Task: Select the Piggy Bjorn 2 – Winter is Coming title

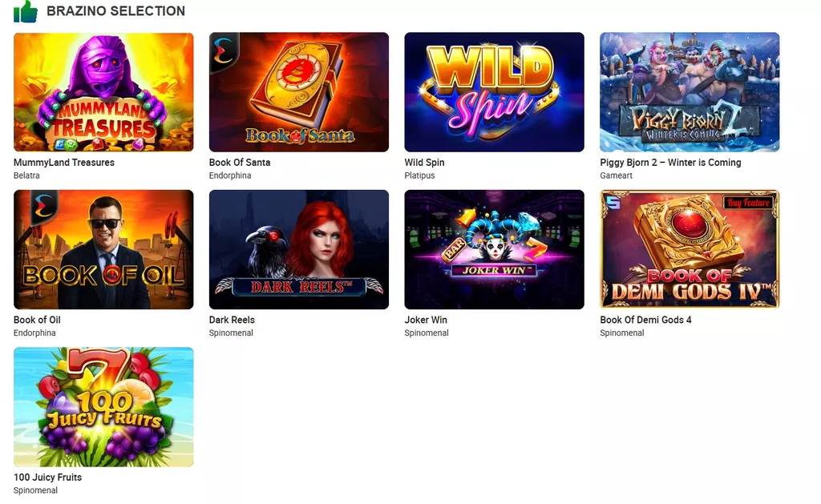Action: (x=670, y=162)
